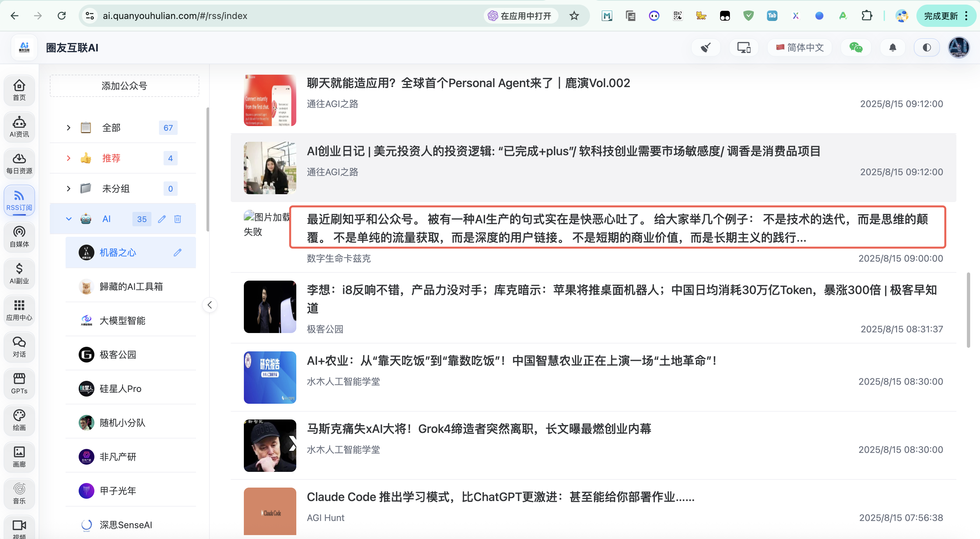Expand the 推荐 group
980x539 pixels.
click(69, 158)
